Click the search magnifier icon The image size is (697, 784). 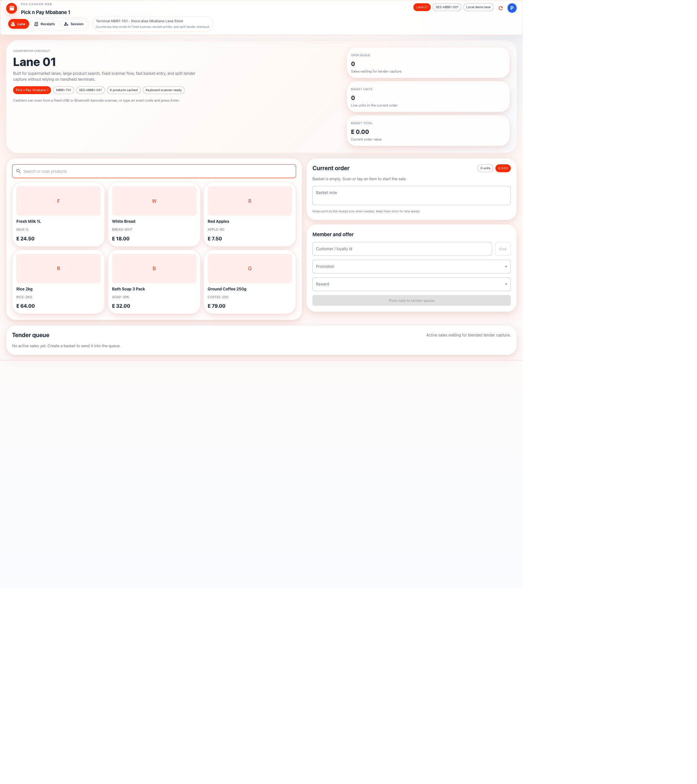tap(18, 171)
